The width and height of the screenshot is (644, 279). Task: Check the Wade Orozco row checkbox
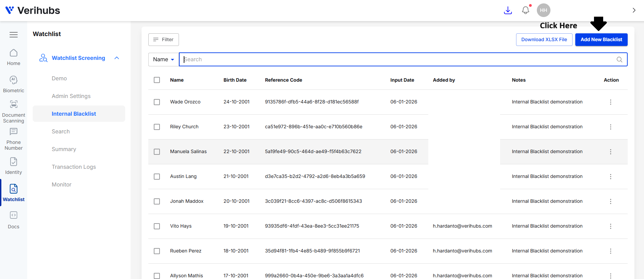pyautogui.click(x=157, y=102)
